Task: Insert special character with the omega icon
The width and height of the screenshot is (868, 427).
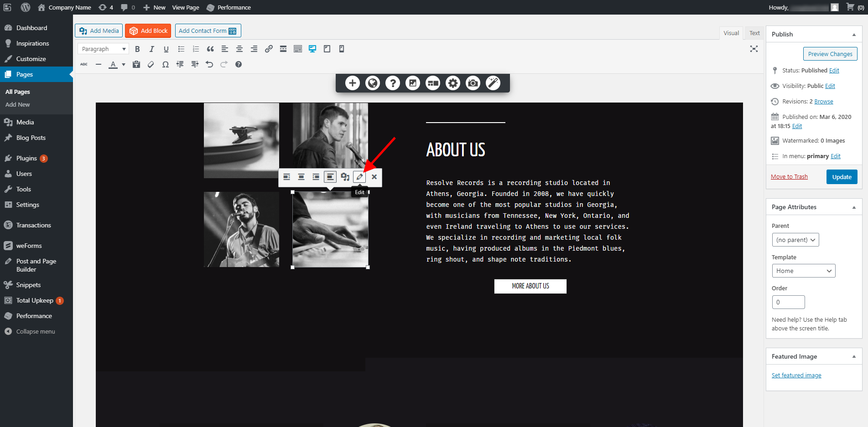Action: tap(166, 64)
